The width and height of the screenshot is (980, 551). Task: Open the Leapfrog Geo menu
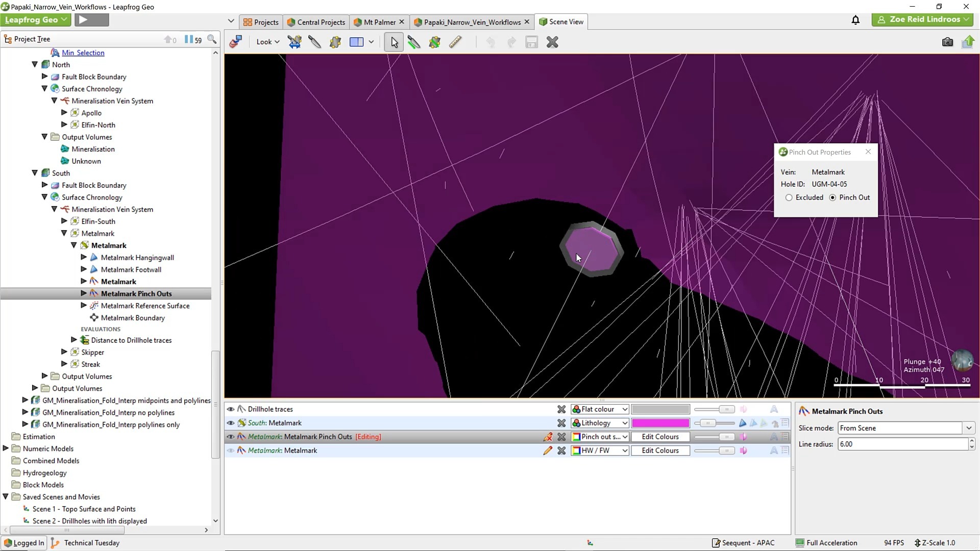(x=35, y=20)
